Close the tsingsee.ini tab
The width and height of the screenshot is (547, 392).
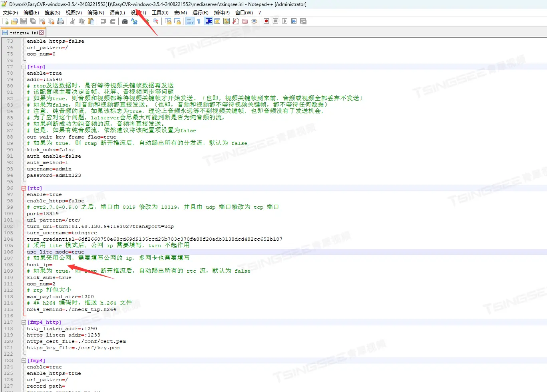tap(42, 33)
